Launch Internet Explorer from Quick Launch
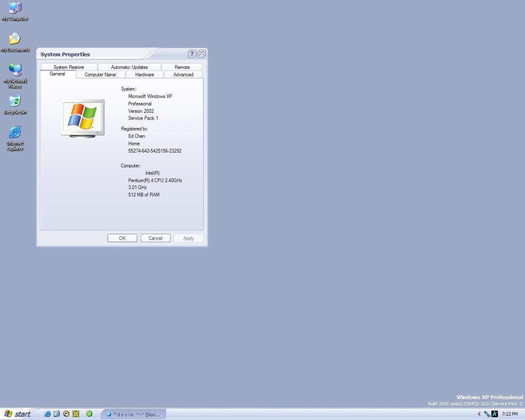Image resolution: width=525 pixels, height=420 pixels. 48,414
